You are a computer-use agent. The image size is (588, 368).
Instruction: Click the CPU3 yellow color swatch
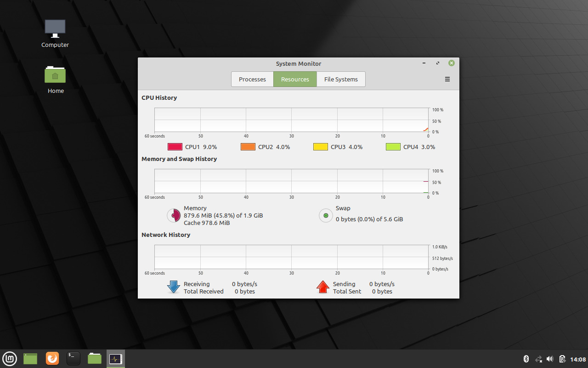(320, 146)
